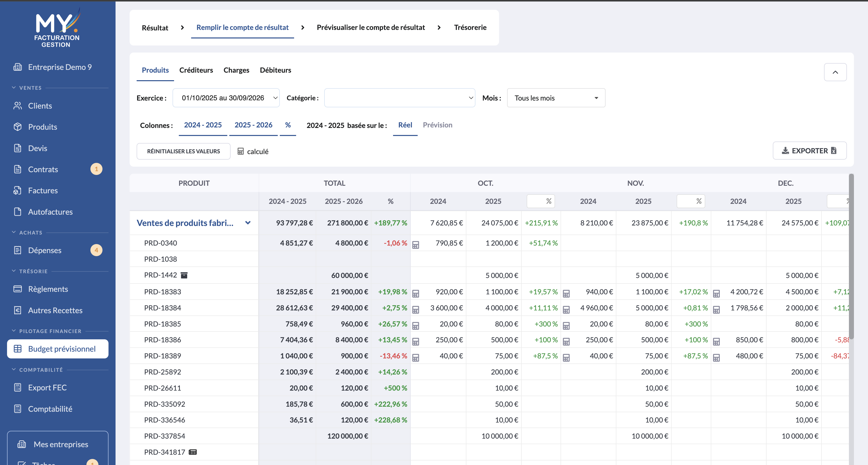The height and width of the screenshot is (465, 868).
Task: Click the table vertical scrollbar
Action: pos(851,256)
